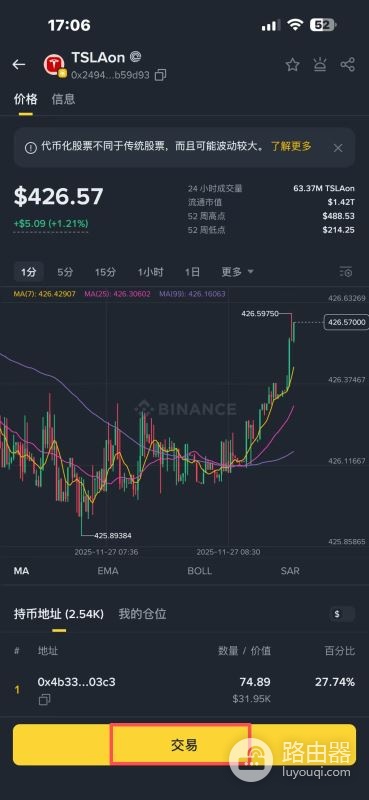
Task: Add TSLAon to favorites with the star
Action: 292,65
